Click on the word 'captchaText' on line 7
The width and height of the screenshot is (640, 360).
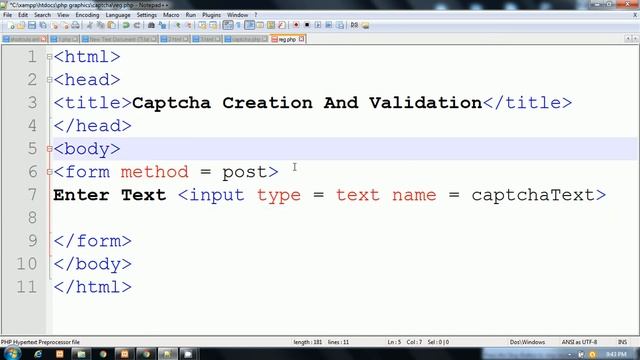(x=533, y=195)
